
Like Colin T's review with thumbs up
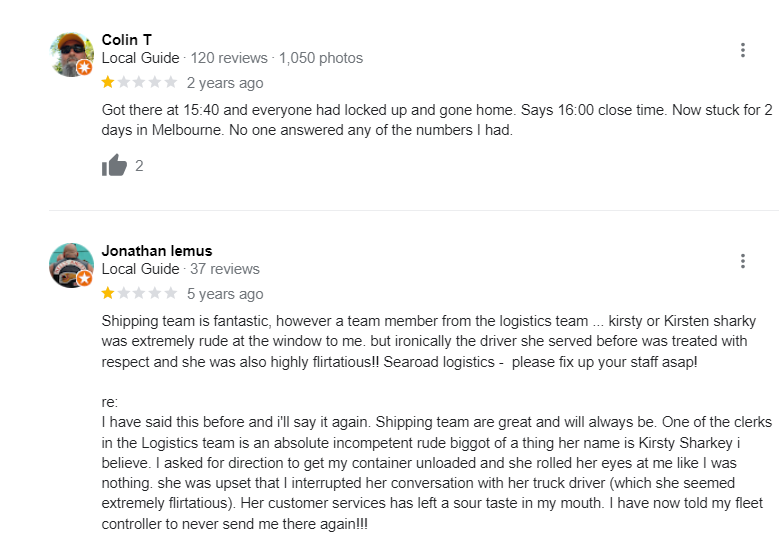tap(115, 165)
